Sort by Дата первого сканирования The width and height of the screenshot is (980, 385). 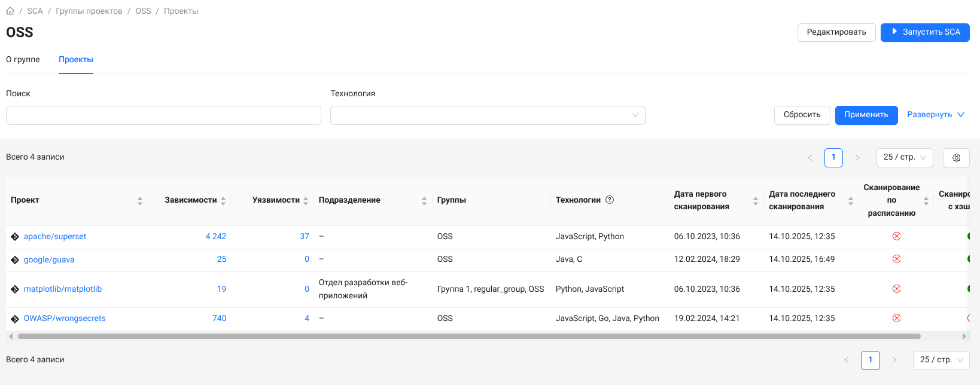tap(756, 201)
